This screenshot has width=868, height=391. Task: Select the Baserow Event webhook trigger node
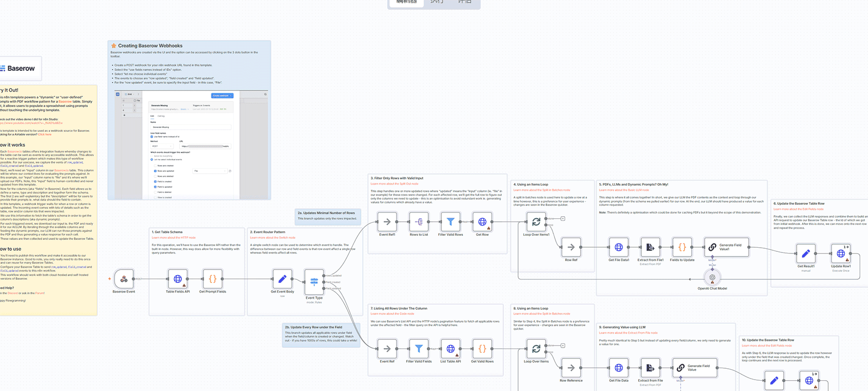(x=124, y=279)
